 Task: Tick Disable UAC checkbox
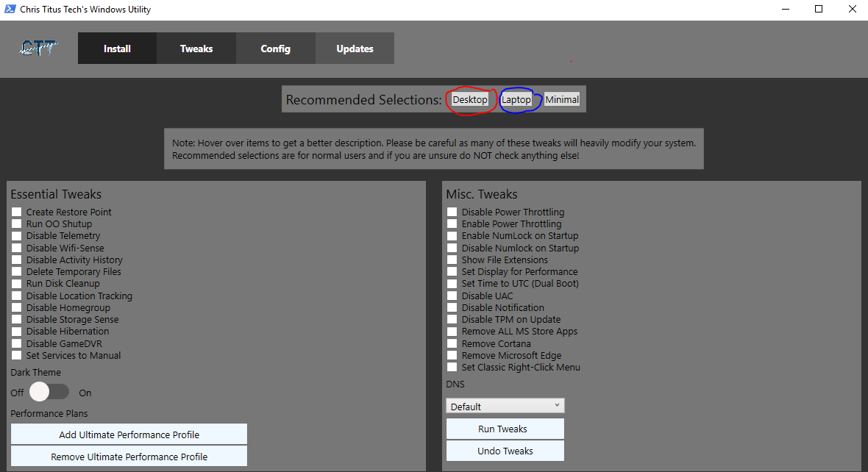click(x=452, y=296)
